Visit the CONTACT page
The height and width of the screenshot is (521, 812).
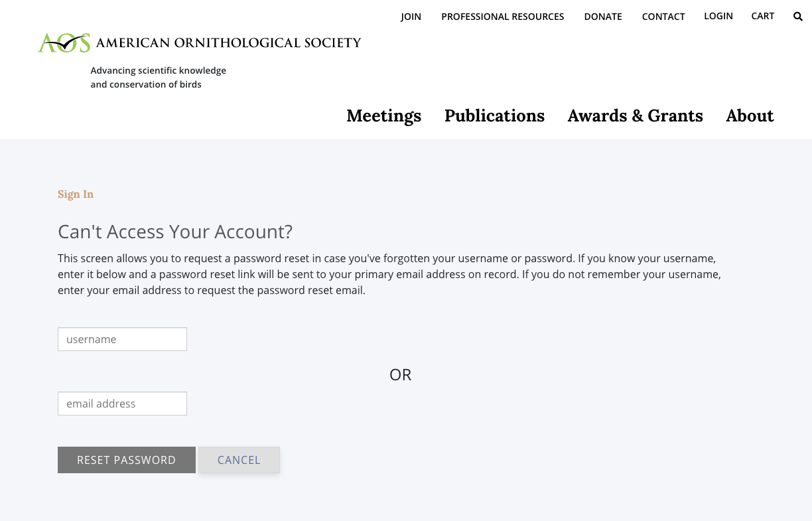tap(663, 17)
